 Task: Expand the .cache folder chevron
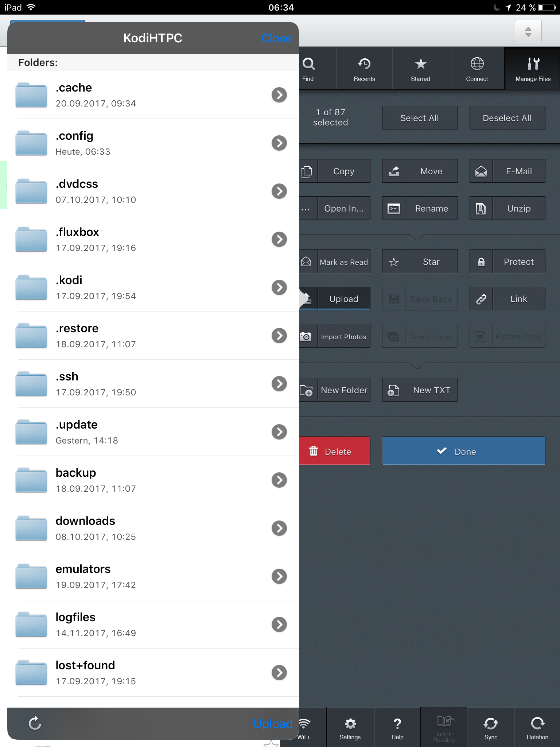point(279,95)
